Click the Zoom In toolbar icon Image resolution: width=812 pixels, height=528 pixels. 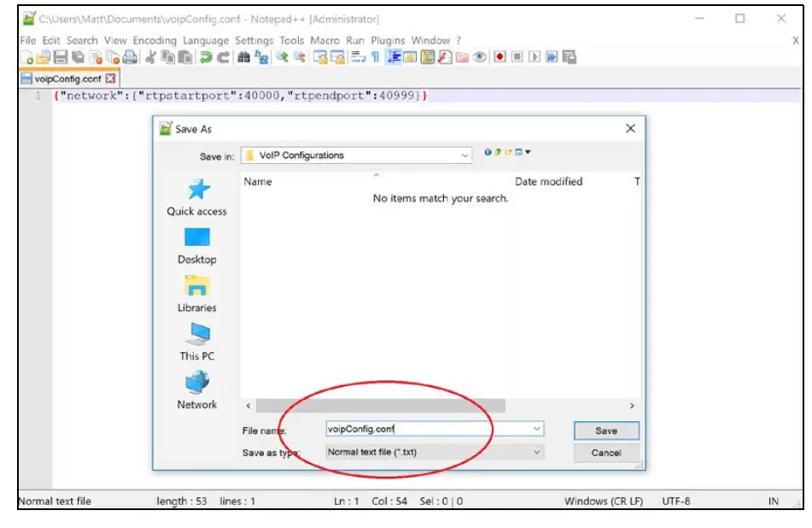[x=282, y=57]
